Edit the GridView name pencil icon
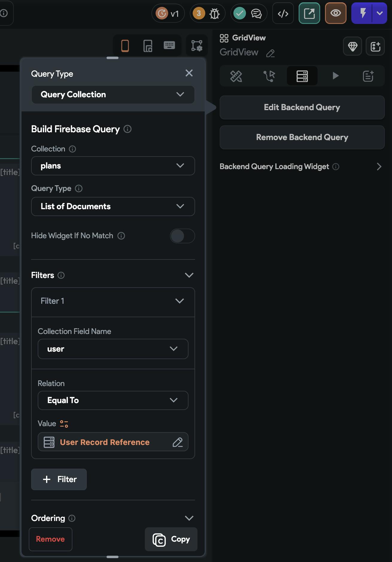392x562 pixels. tap(271, 53)
